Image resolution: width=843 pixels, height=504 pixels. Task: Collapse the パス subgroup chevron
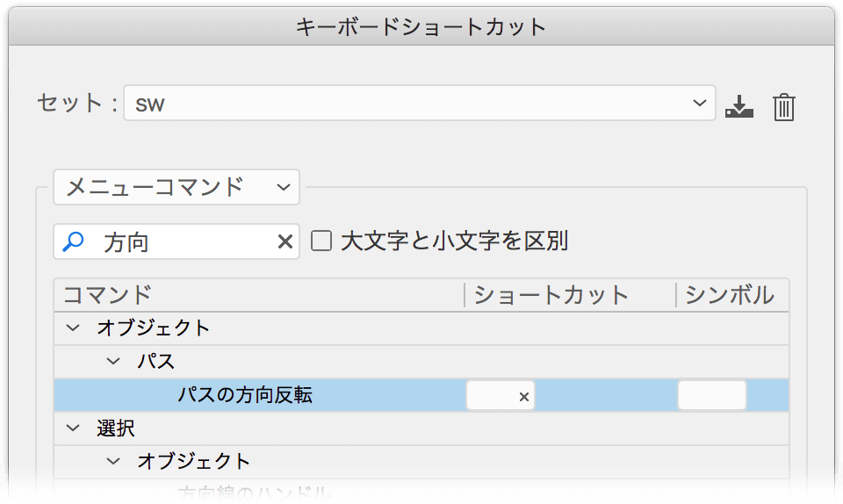[113, 361]
